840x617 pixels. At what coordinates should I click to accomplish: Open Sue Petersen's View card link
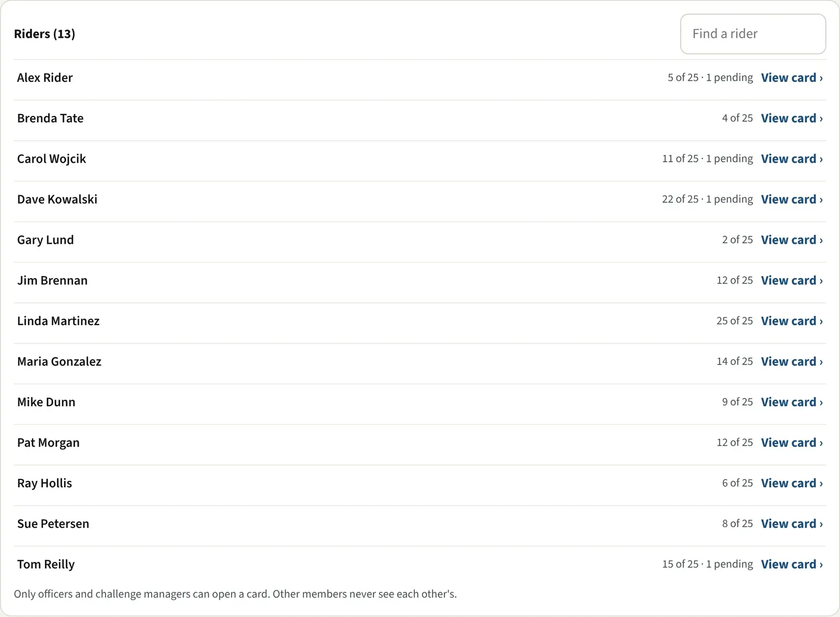click(x=792, y=524)
